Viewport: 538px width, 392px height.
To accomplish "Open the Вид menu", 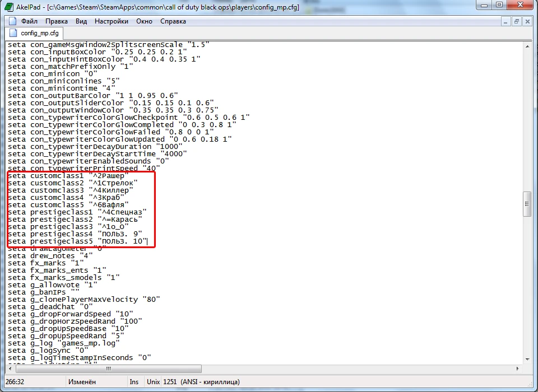I will coord(81,21).
